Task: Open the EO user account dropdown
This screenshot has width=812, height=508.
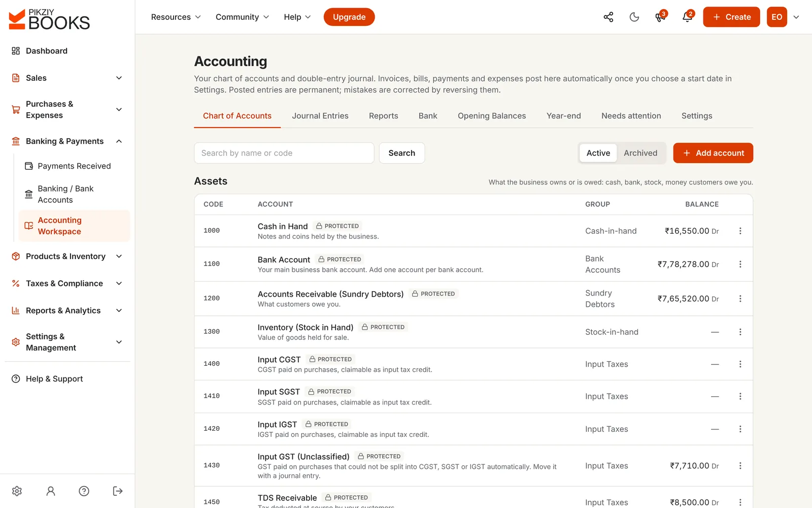Action: point(783,17)
